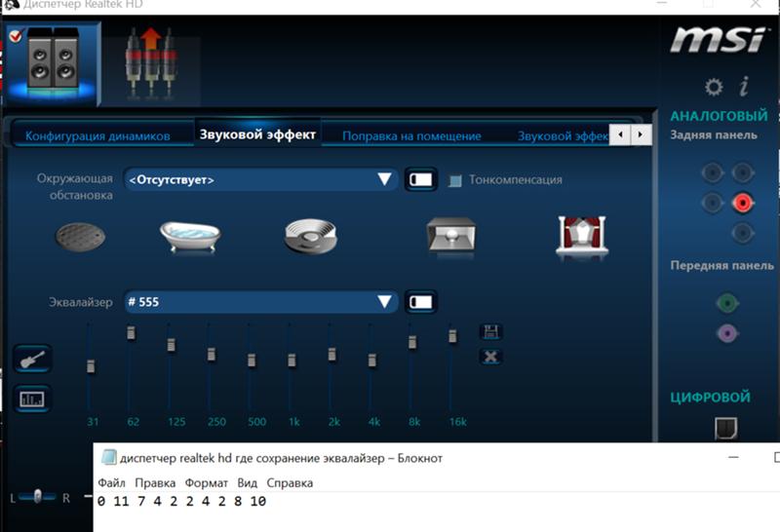
Task: Click the 1k equalizer slider handle
Action: pos(292,360)
